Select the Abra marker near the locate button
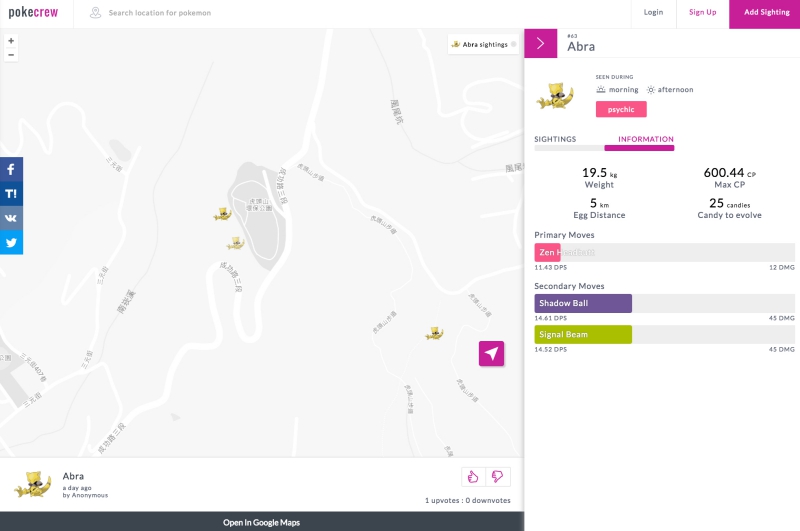The image size is (800, 531). pos(434,334)
